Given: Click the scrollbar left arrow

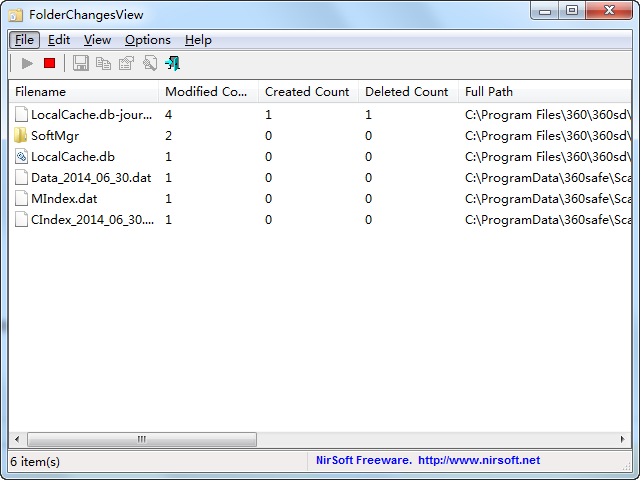Looking at the screenshot, I should [x=17, y=440].
